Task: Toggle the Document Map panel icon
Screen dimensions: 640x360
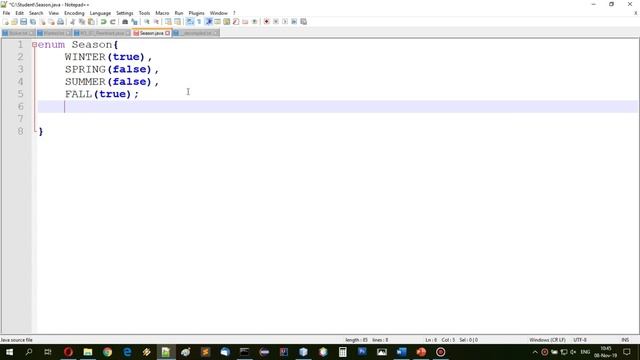Action: coord(227,22)
